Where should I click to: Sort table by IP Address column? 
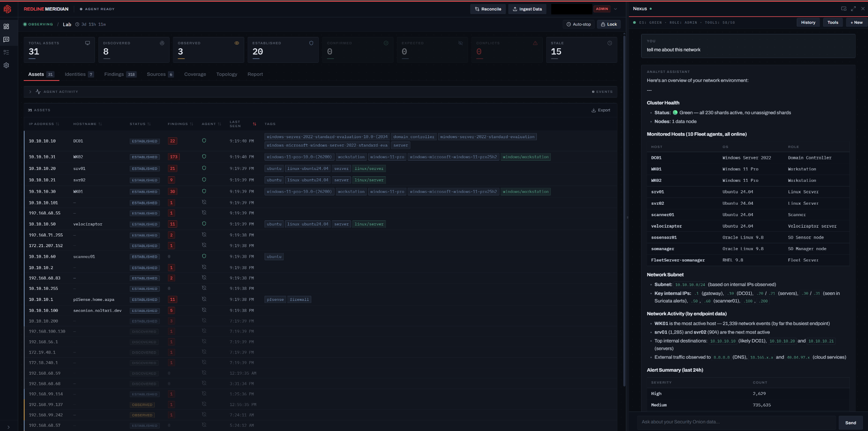tap(44, 124)
